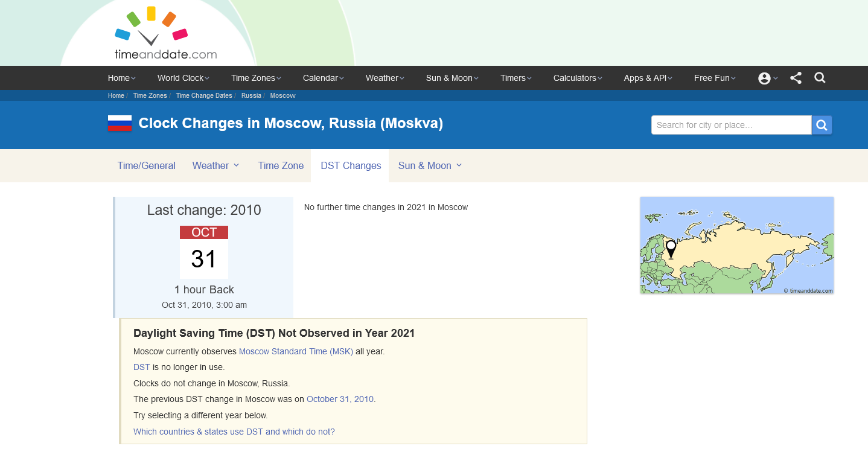The width and height of the screenshot is (868, 472).
Task: Click No further time changes in 2021 text
Action: 386,207
